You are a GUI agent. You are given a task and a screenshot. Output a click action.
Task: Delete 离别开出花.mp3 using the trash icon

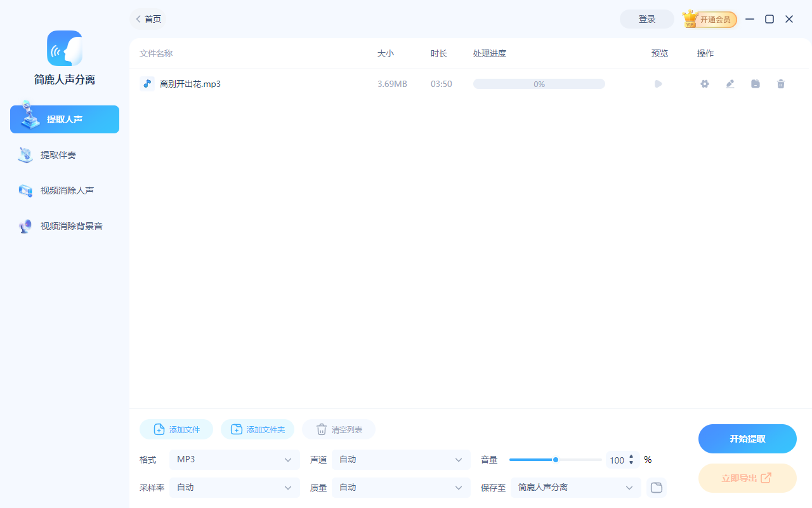tap(780, 83)
